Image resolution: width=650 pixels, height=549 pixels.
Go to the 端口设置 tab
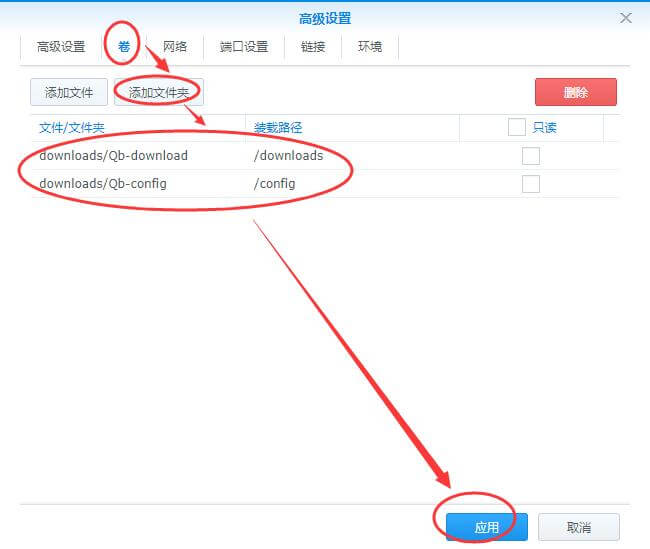[244, 47]
